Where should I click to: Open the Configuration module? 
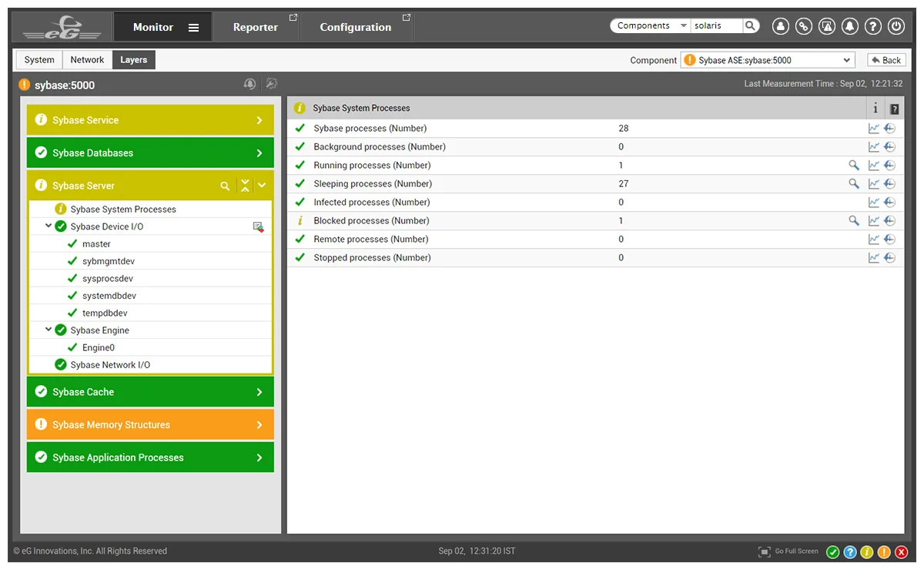(356, 27)
